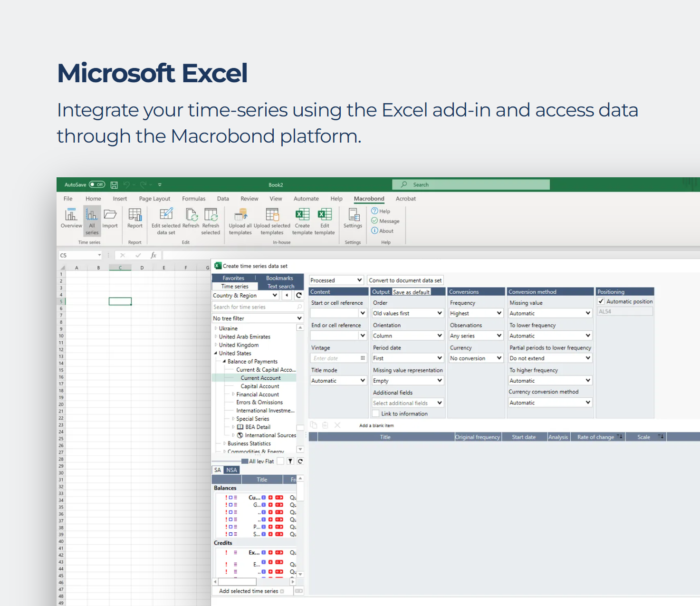This screenshot has height=606, width=700.
Task: Click Upload all templates icon
Action: point(240,221)
